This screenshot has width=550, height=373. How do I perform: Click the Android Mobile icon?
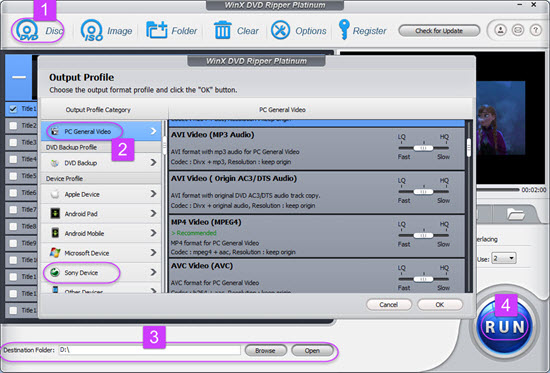tap(55, 233)
